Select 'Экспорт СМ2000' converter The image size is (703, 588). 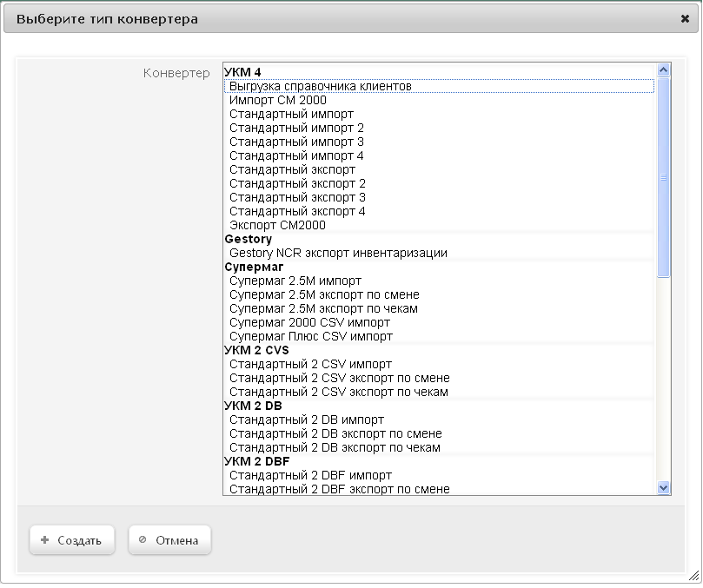coord(439,225)
